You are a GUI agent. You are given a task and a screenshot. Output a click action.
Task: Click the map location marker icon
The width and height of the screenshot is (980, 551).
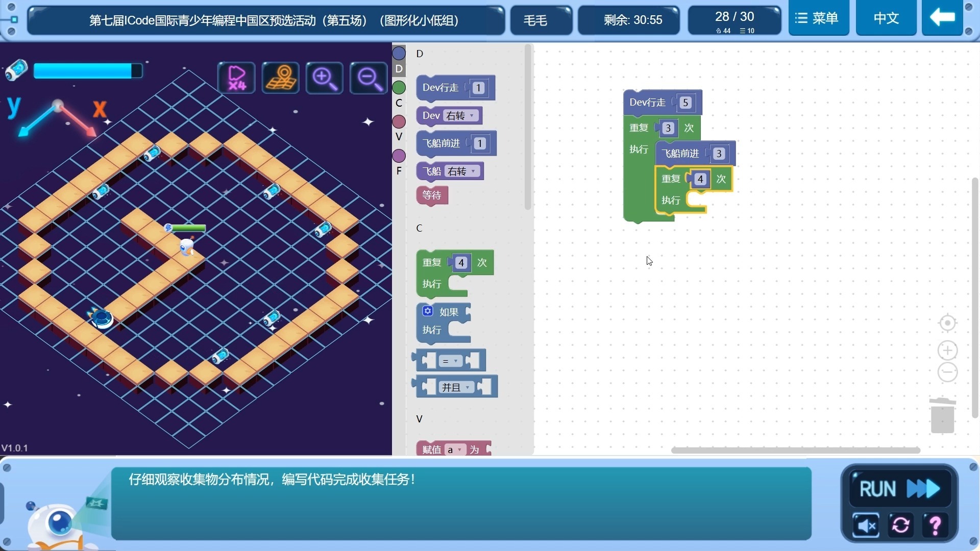pos(280,78)
